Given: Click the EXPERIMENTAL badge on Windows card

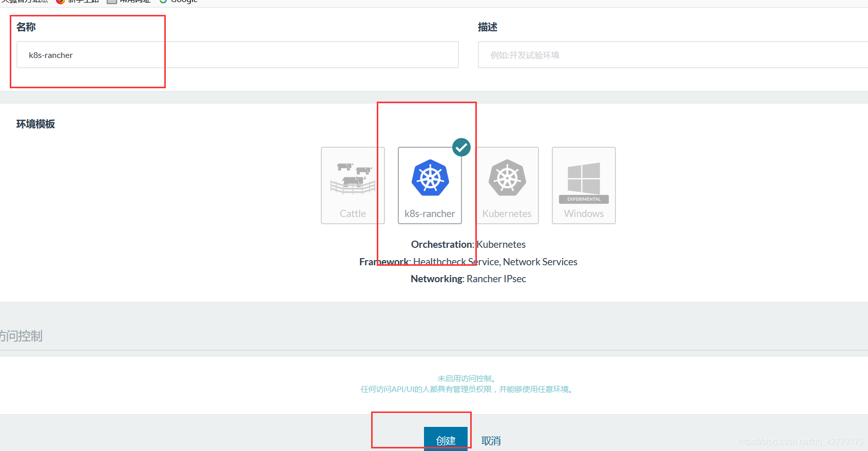Looking at the screenshot, I should [584, 199].
